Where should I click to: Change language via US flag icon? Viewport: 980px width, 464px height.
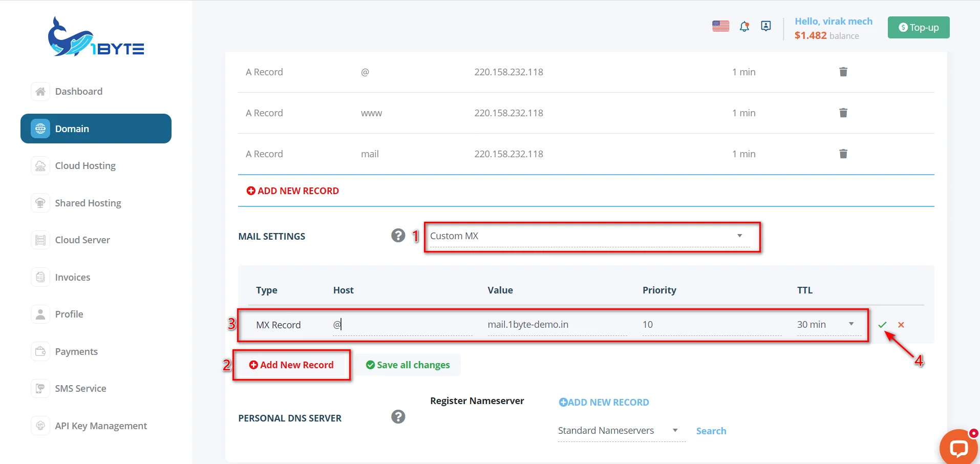[x=720, y=26]
